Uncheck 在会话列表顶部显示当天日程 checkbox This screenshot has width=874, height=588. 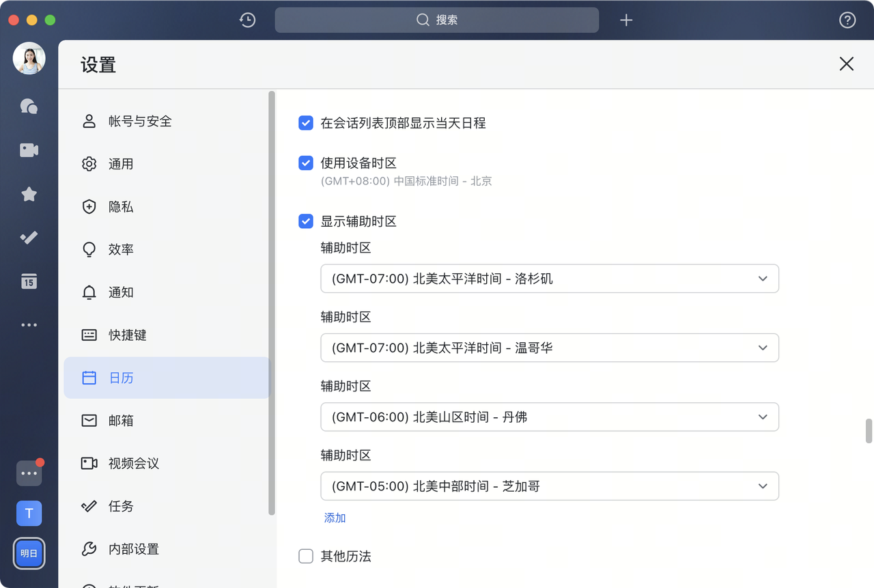(306, 123)
